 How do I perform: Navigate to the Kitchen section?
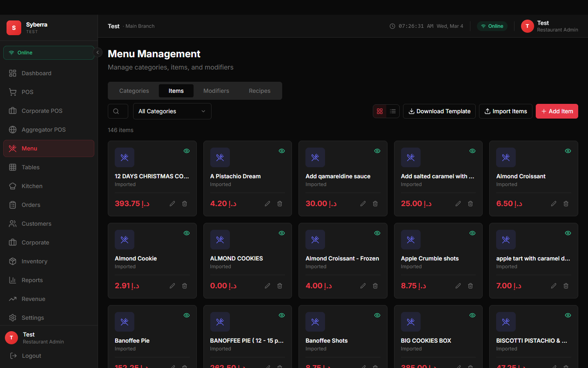(31, 186)
